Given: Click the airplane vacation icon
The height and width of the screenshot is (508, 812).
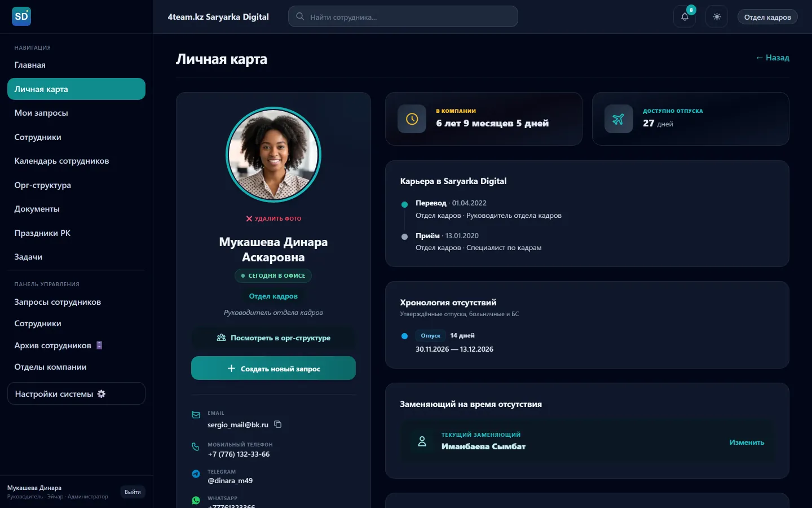Looking at the screenshot, I should click(x=619, y=119).
